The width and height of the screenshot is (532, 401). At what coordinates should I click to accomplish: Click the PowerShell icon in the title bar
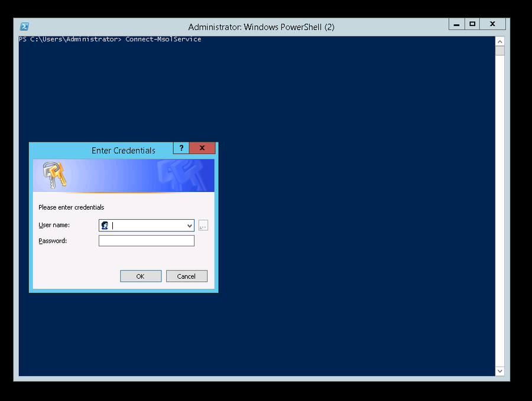point(25,27)
